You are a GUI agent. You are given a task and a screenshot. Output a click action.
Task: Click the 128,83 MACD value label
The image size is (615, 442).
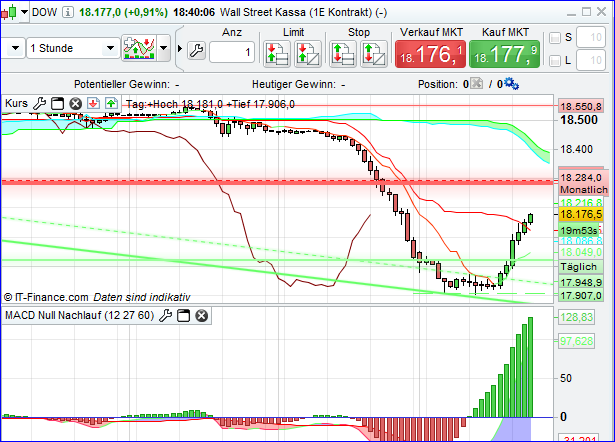tap(577, 317)
